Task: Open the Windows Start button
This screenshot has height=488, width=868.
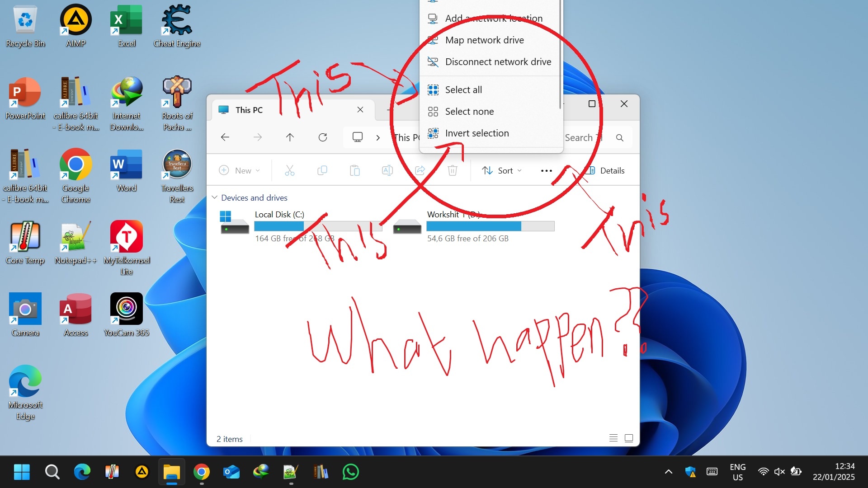Action: point(22,472)
